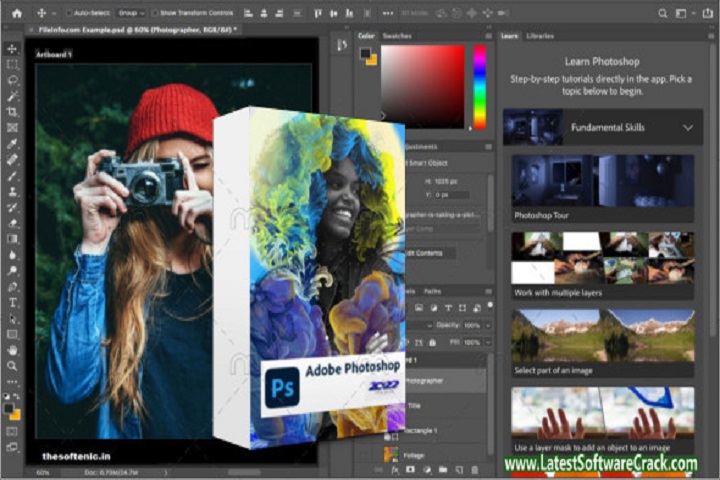Enable the Auto-Select checkbox
The image size is (720, 480).
71,15
